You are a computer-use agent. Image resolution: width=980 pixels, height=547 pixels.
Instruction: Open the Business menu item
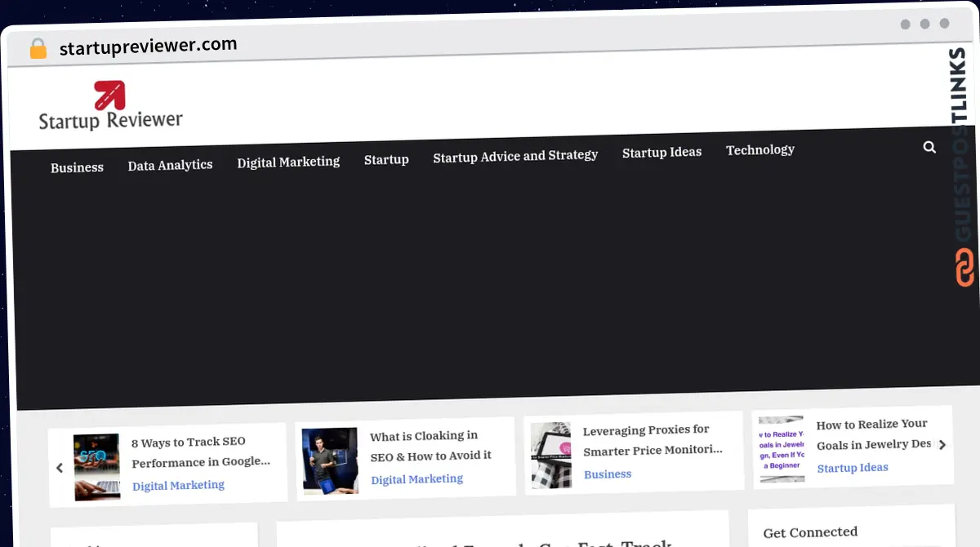tap(77, 167)
